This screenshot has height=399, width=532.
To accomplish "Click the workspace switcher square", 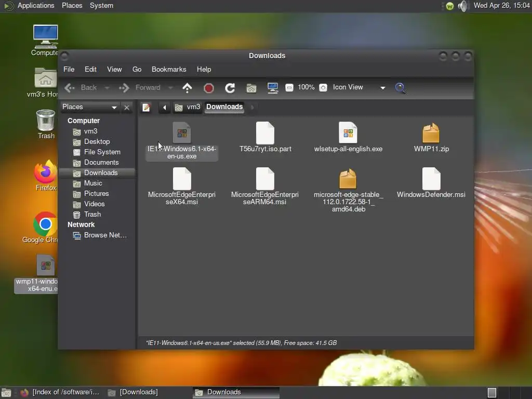I will (492, 393).
